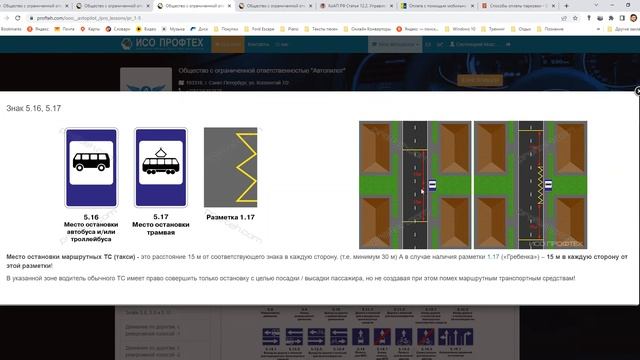640x360 pixels.
Task: Open the Piano bookmarks folder
Action: pyautogui.click(x=289, y=29)
